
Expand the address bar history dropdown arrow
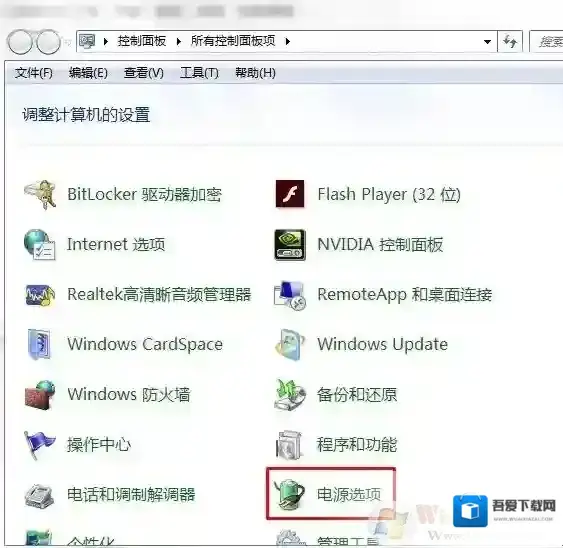[x=487, y=42]
